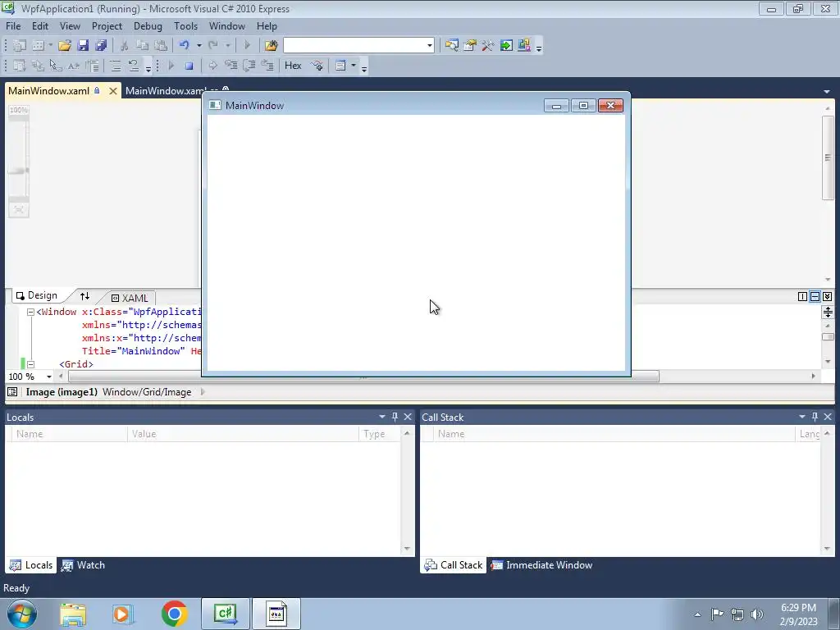Open the Edit menu
The height and width of the screenshot is (630, 840).
[40, 25]
